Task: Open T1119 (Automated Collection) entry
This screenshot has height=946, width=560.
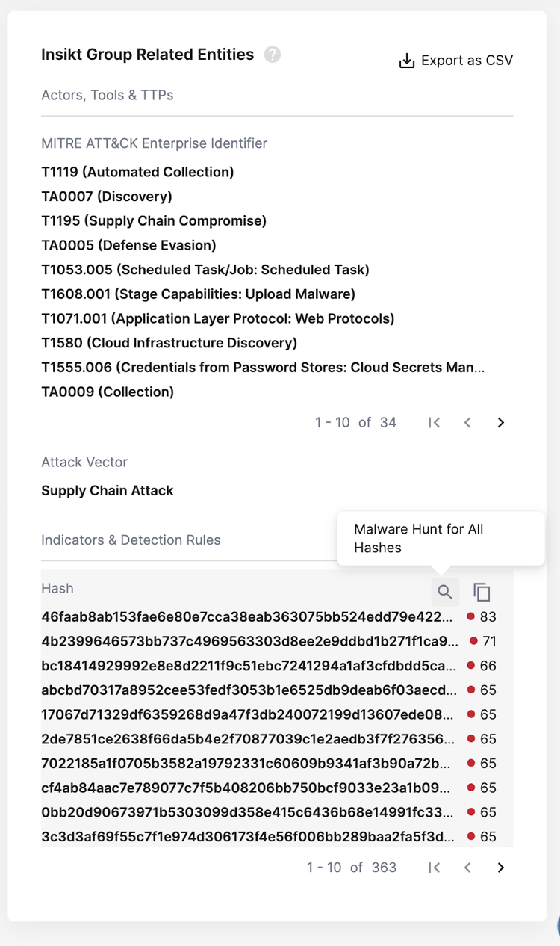Action: tap(137, 172)
